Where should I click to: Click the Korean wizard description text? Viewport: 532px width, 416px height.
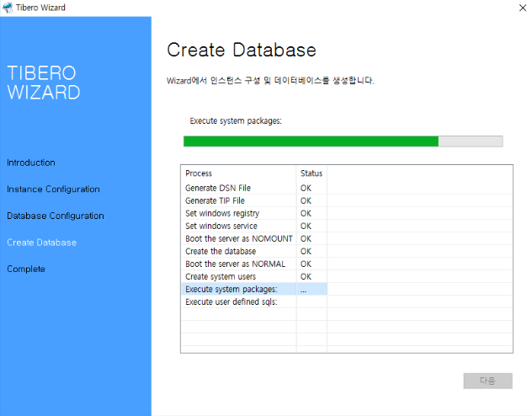(x=270, y=81)
